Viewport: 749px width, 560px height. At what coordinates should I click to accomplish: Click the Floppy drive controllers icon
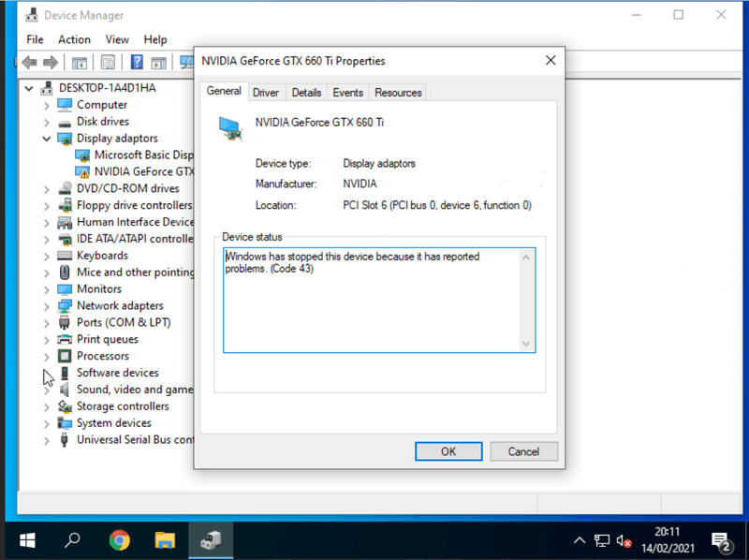pyautogui.click(x=65, y=205)
